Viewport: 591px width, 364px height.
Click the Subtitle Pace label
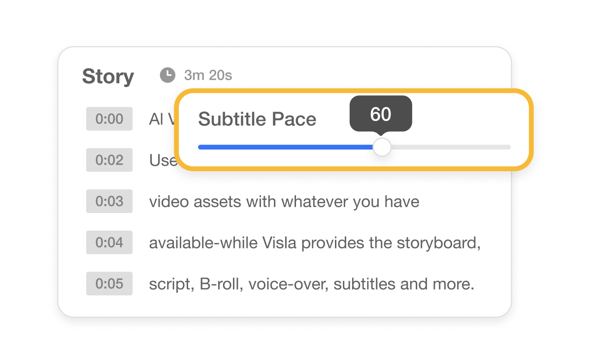tap(257, 119)
